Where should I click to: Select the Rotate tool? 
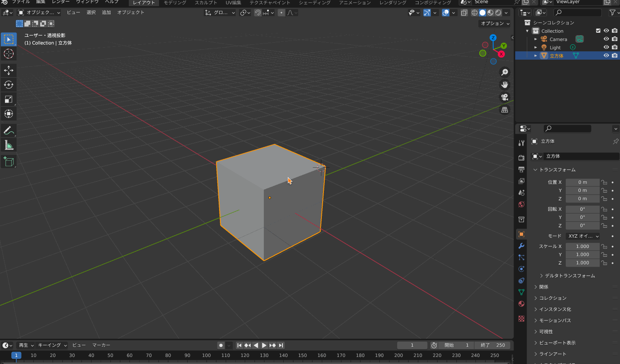click(x=9, y=85)
